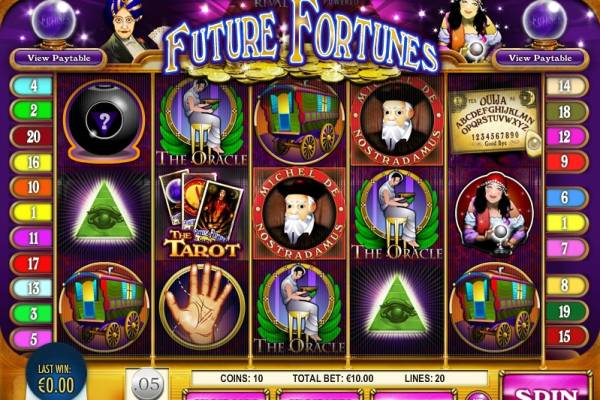Select the Tarot cards symbol
This screenshot has width=600, height=400.
click(202, 213)
